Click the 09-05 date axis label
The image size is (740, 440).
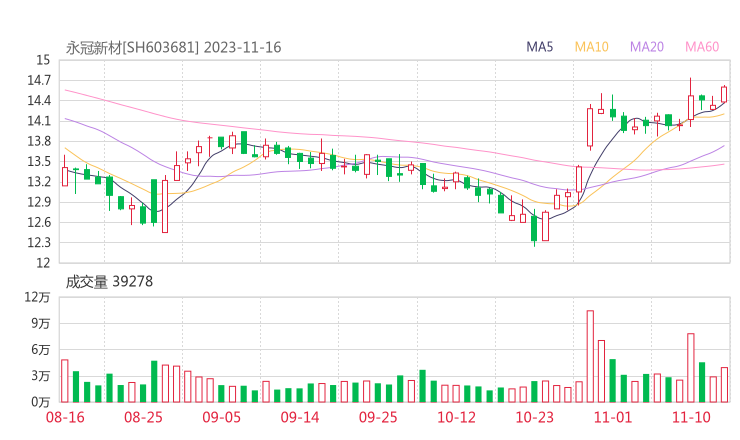click(x=221, y=417)
